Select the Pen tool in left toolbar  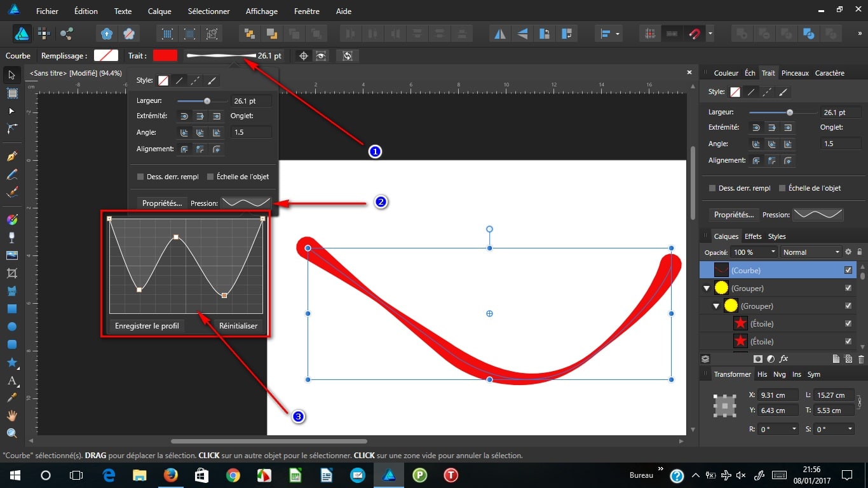click(11, 156)
